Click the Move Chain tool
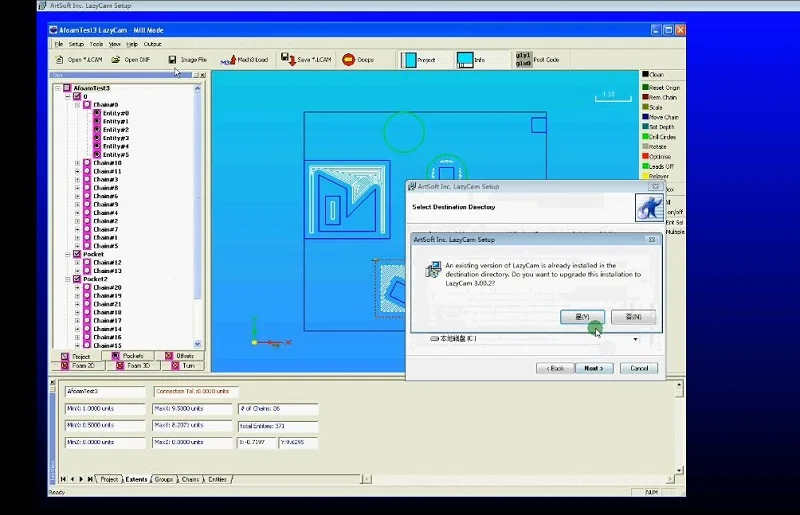Image resolution: width=800 pixels, height=515 pixels. (x=660, y=117)
